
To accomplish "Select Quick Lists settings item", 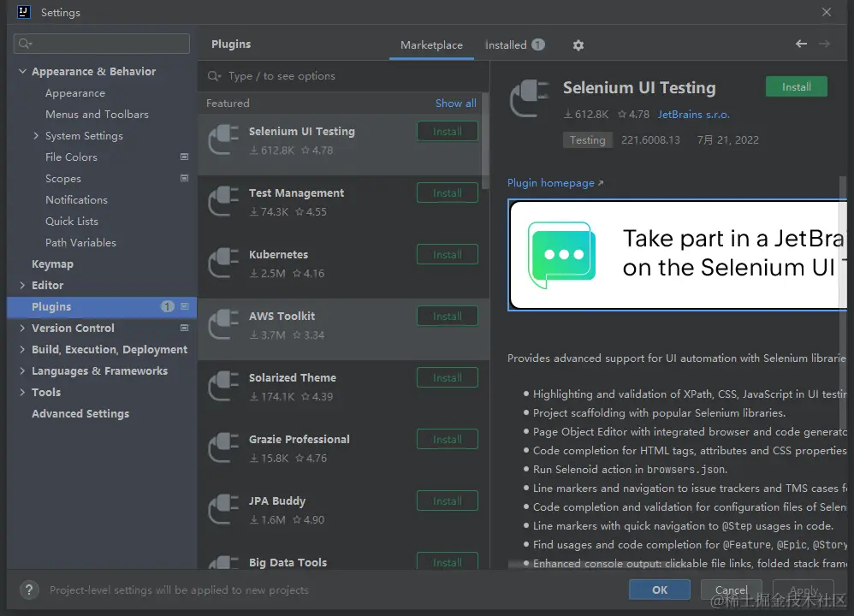I will tap(71, 221).
